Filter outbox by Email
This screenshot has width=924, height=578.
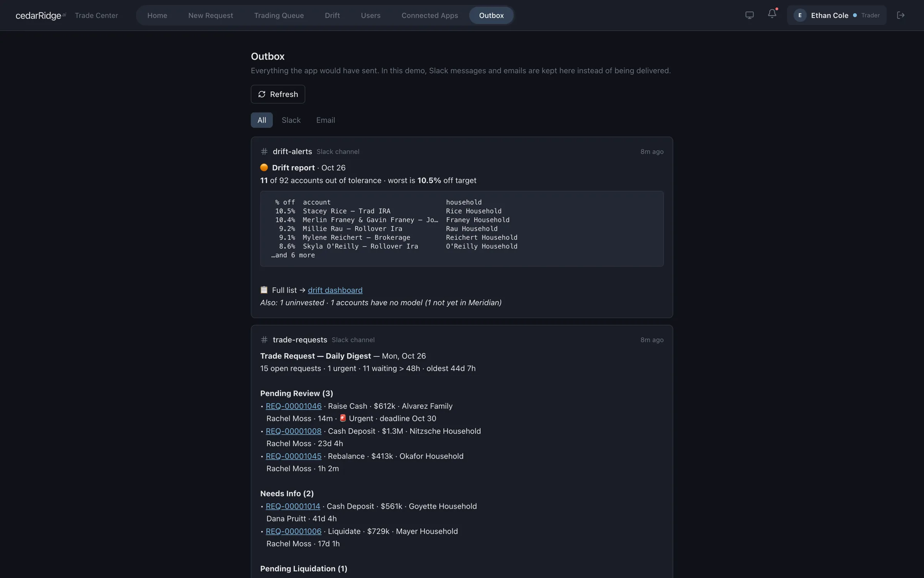point(326,120)
